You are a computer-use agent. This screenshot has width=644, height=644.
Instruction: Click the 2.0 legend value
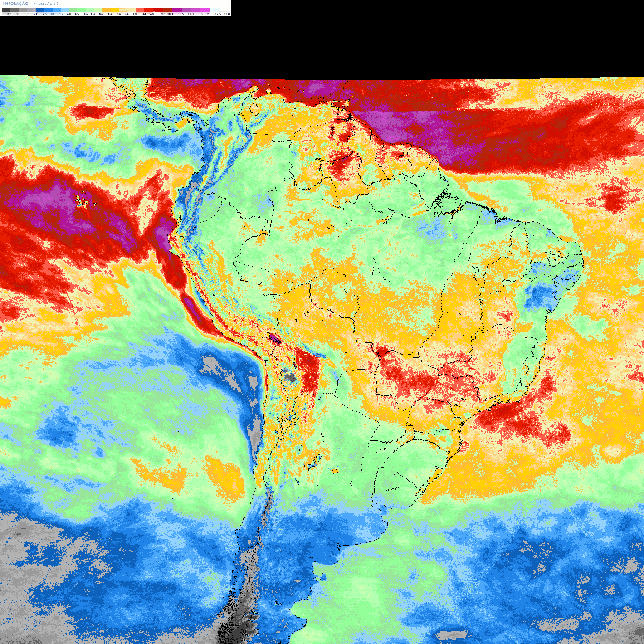point(36,14)
